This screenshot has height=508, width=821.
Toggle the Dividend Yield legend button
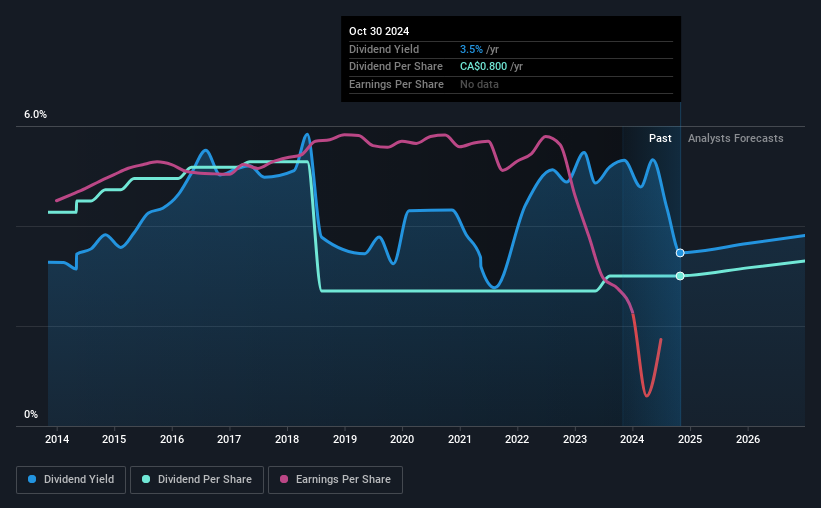[71, 480]
